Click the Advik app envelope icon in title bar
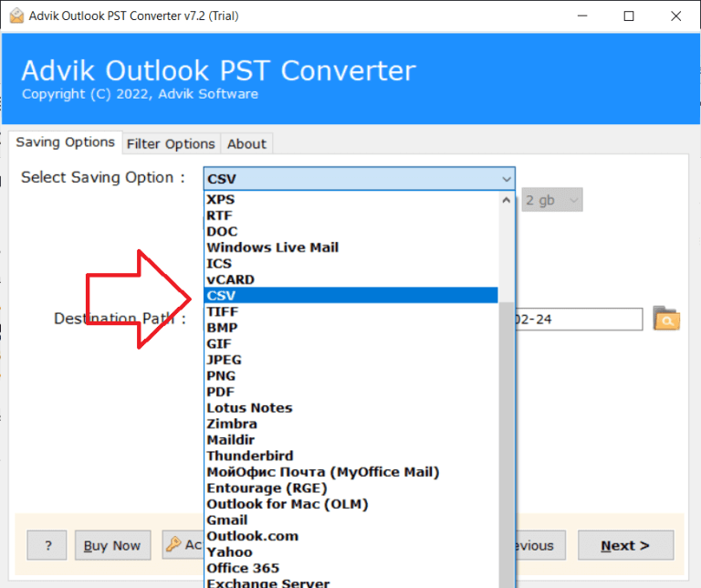 (x=16, y=16)
